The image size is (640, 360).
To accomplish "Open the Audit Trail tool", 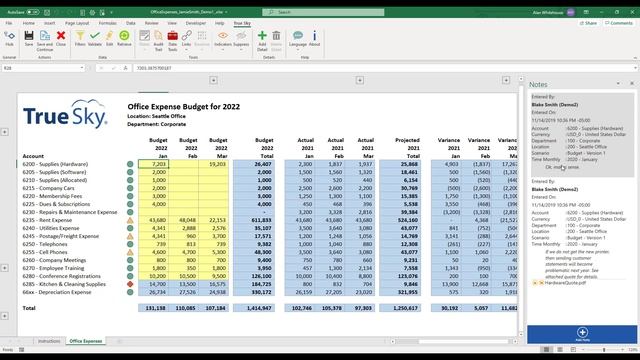I will coord(158,40).
